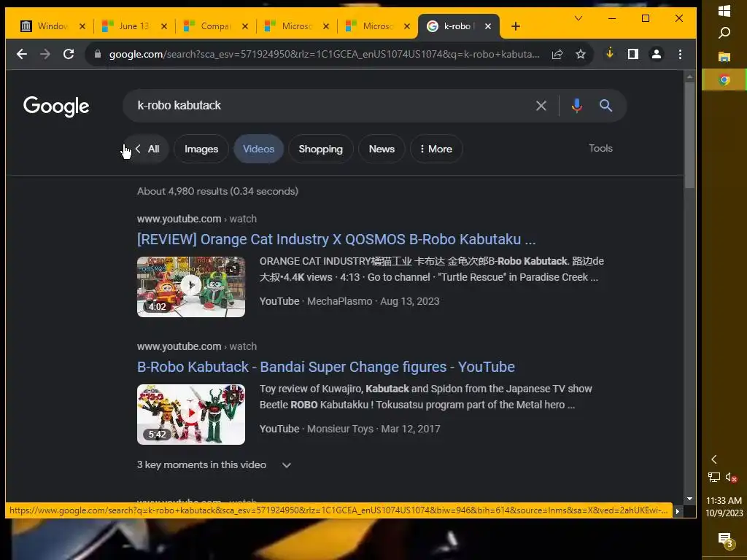The image size is (747, 560).
Task: Clear the search box text
Action: coord(541,106)
